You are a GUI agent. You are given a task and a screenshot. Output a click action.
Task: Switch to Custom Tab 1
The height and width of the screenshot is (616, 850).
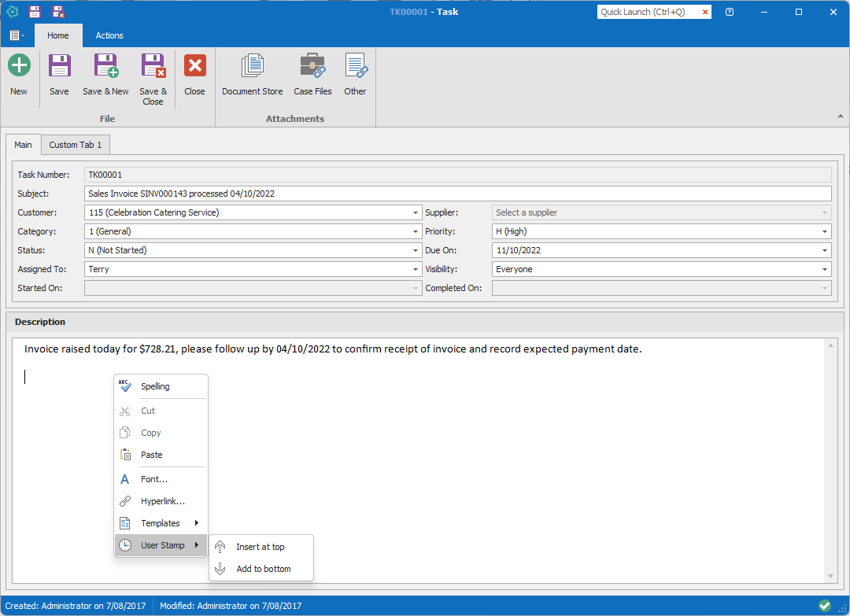point(76,145)
